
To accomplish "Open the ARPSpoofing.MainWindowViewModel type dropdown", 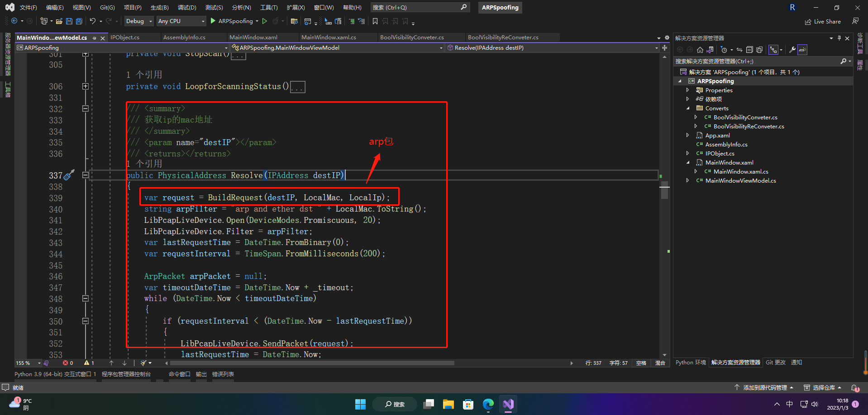I will click(x=337, y=47).
